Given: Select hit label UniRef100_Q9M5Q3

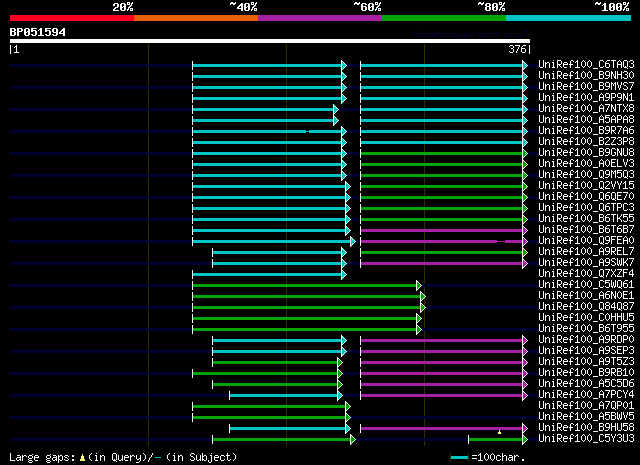Looking at the screenshot, I should (x=586, y=175).
